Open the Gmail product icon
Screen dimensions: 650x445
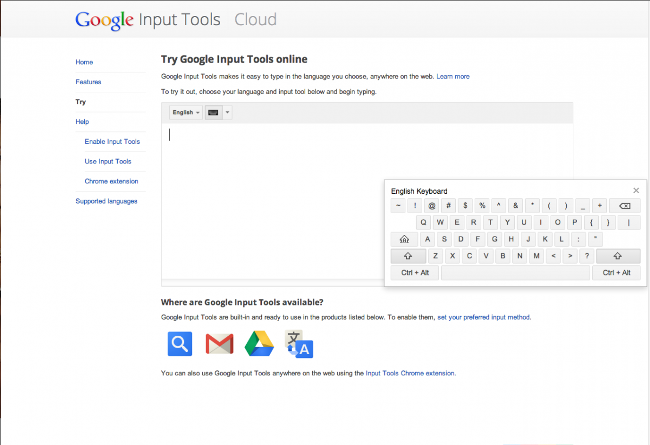tap(219, 344)
